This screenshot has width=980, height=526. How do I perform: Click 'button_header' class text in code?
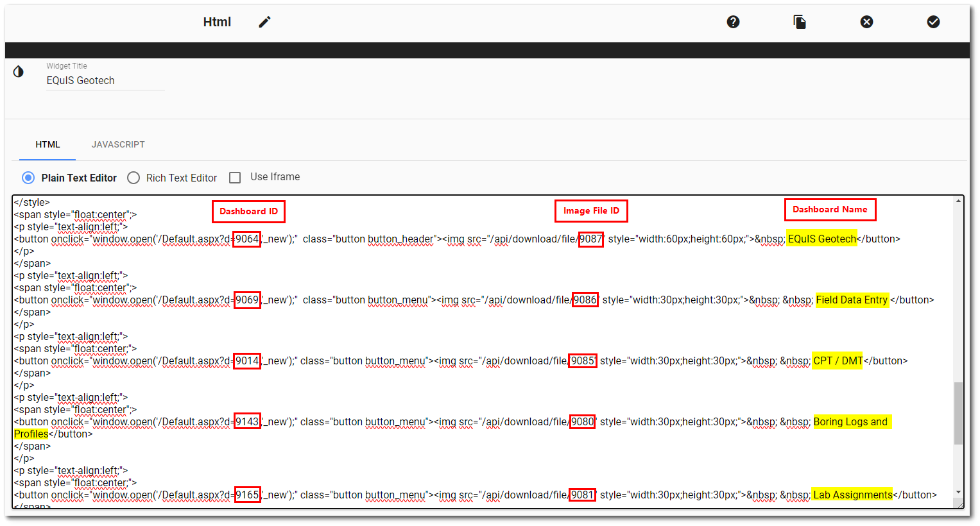[x=400, y=239]
